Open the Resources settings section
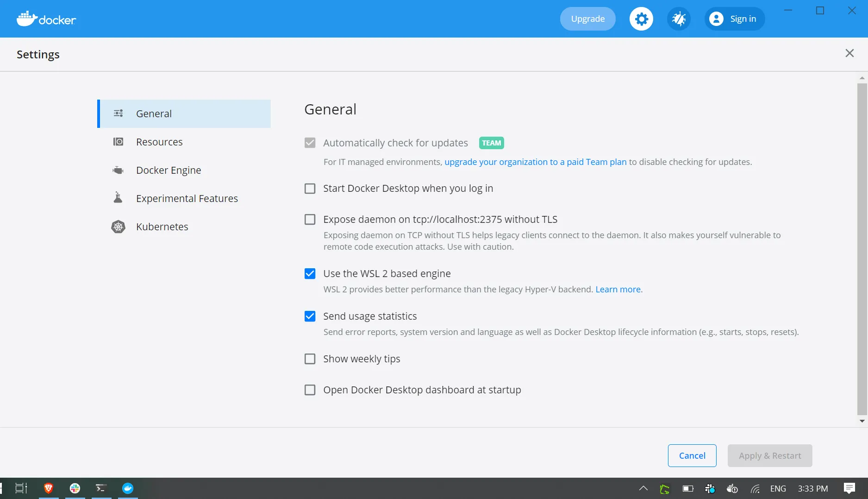 pos(184,142)
